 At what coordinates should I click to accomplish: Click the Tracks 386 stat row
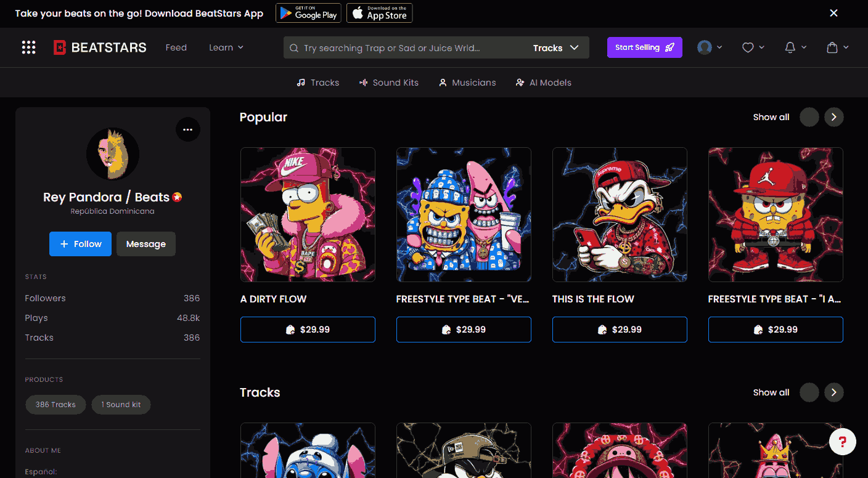(x=113, y=338)
